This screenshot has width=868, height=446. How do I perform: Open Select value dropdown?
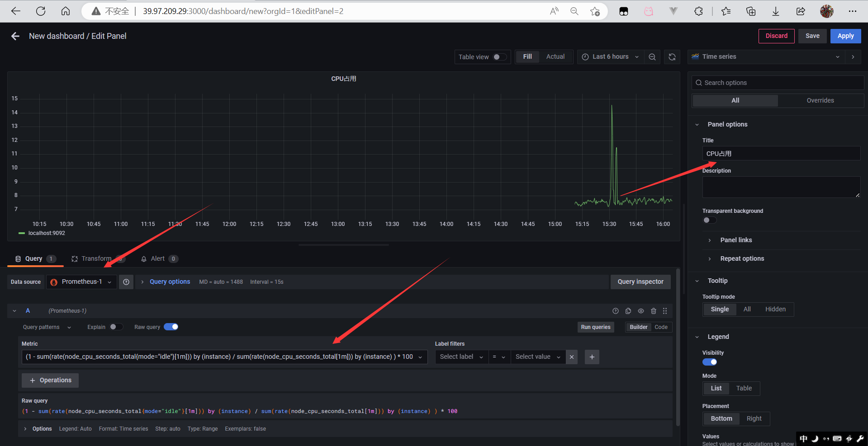point(538,357)
